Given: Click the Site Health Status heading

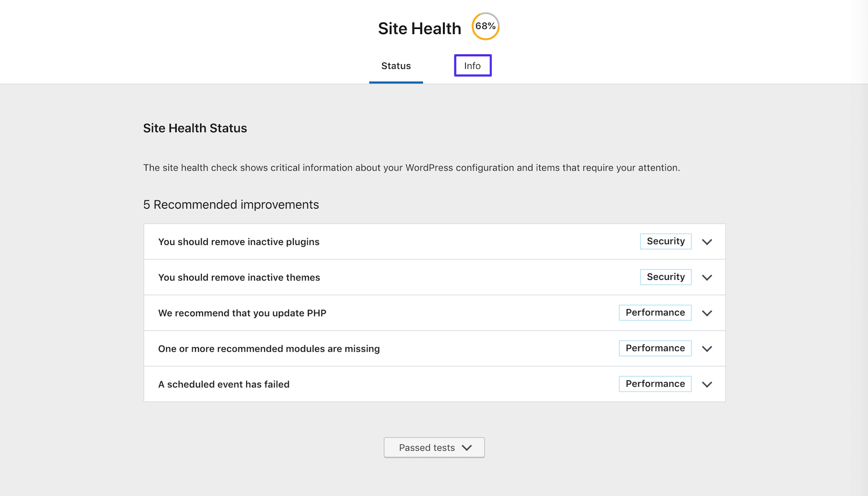Looking at the screenshot, I should [x=195, y=128].
